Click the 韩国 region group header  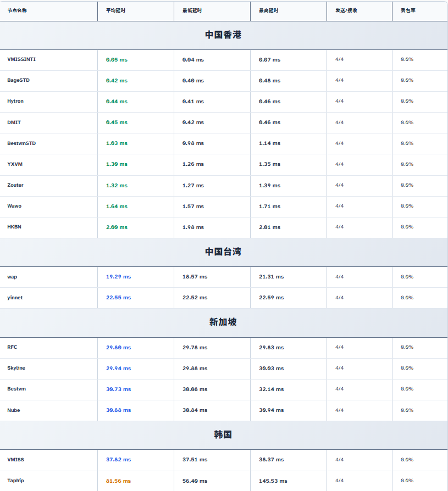[223, 434]
